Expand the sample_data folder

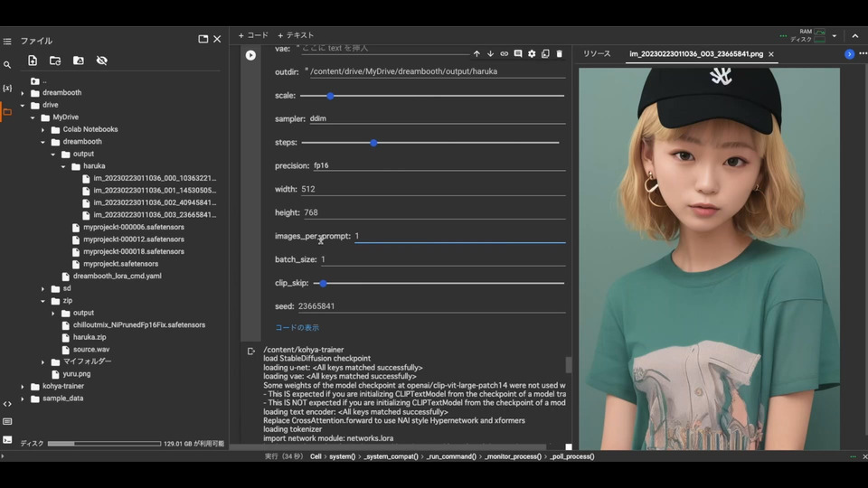(x=23, y=399)
